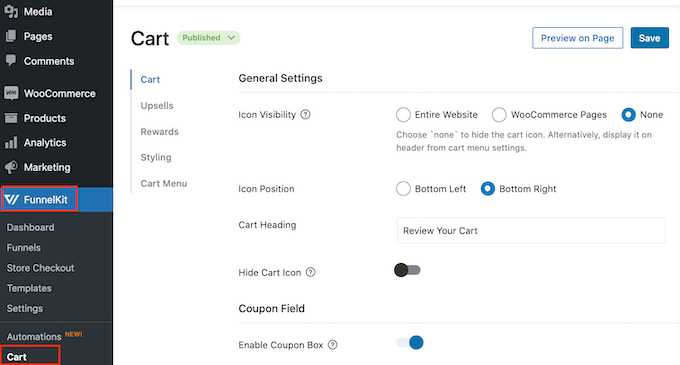Click the Analytics bar chart icon
The width and height of the screenshot is (680, 365).
[x=11, y=143]
